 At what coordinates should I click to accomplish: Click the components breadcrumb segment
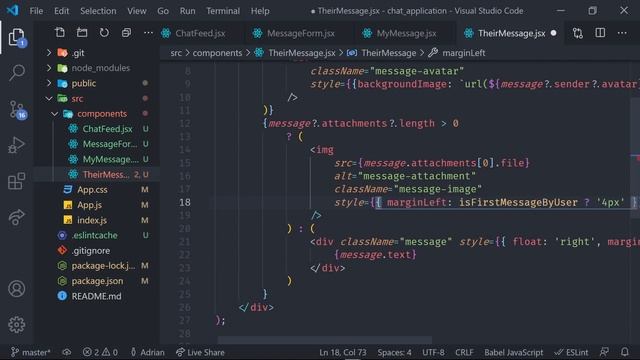coord(217,53)
